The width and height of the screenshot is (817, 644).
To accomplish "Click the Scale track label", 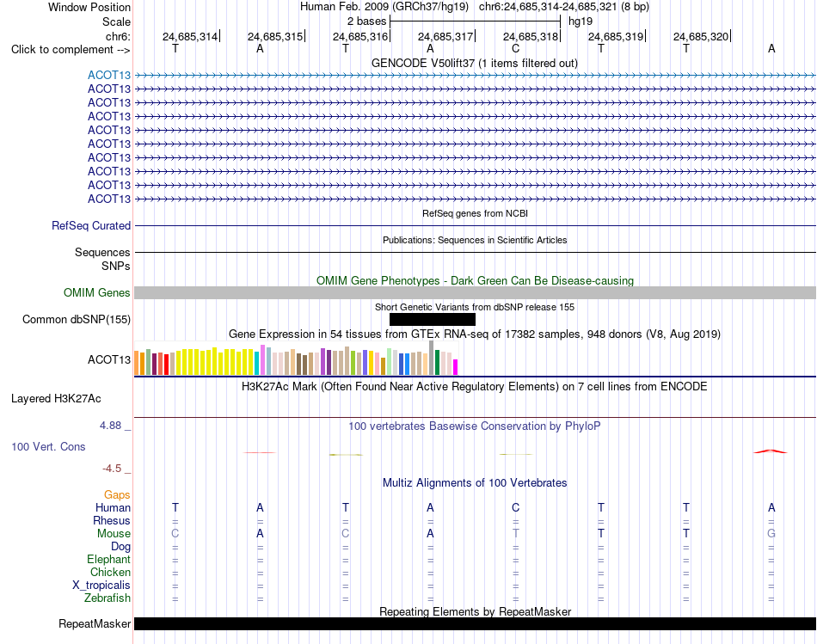I will point(116,21).
